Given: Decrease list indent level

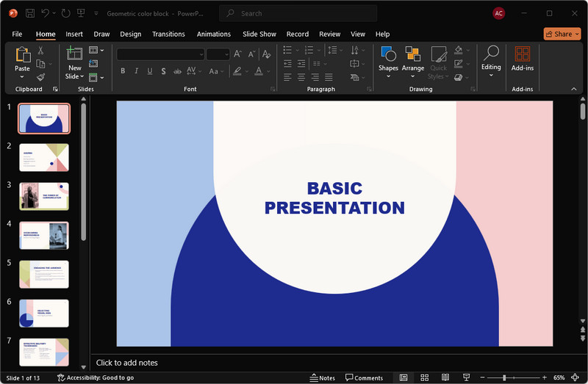Looking at the screenshot, I should pyautogui.click(x=287, y=64).
